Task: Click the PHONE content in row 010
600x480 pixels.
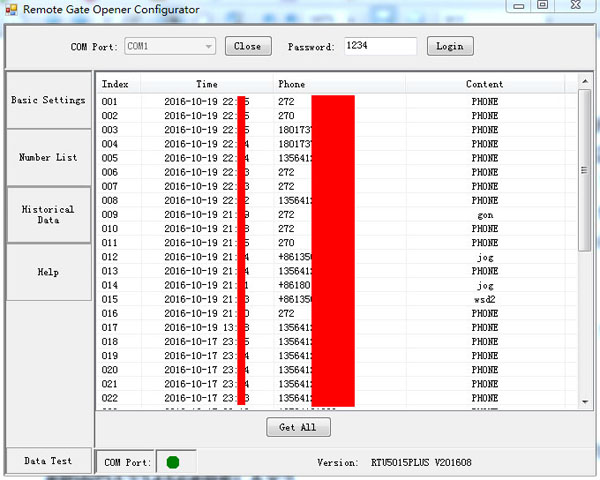Action: pyautogui.click(x=485, y=229)
